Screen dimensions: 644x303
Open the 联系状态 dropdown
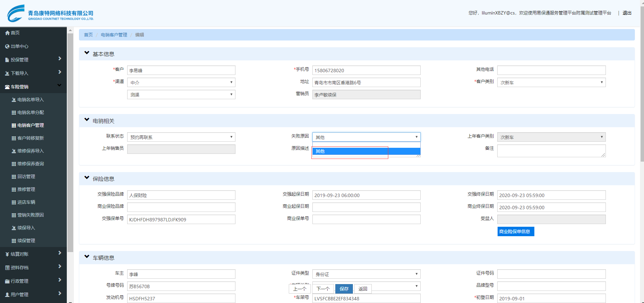tap(181, 137)
